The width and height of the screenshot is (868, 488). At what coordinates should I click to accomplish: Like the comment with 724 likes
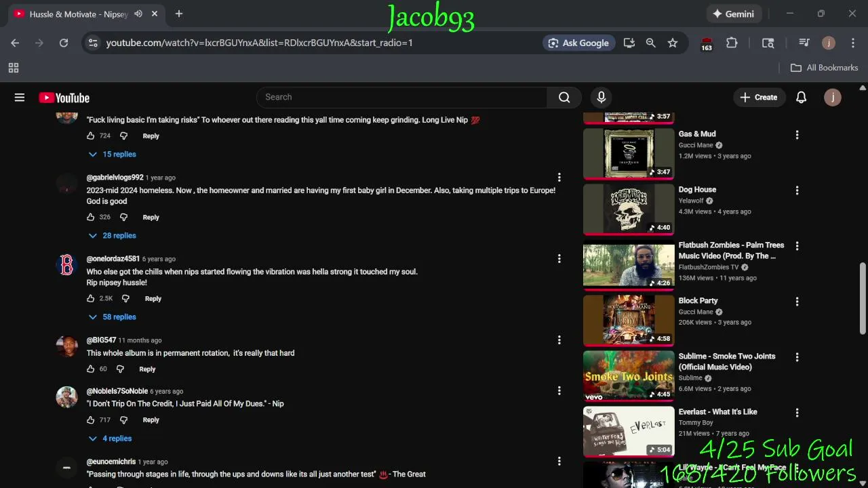click(x=91, y=136)
